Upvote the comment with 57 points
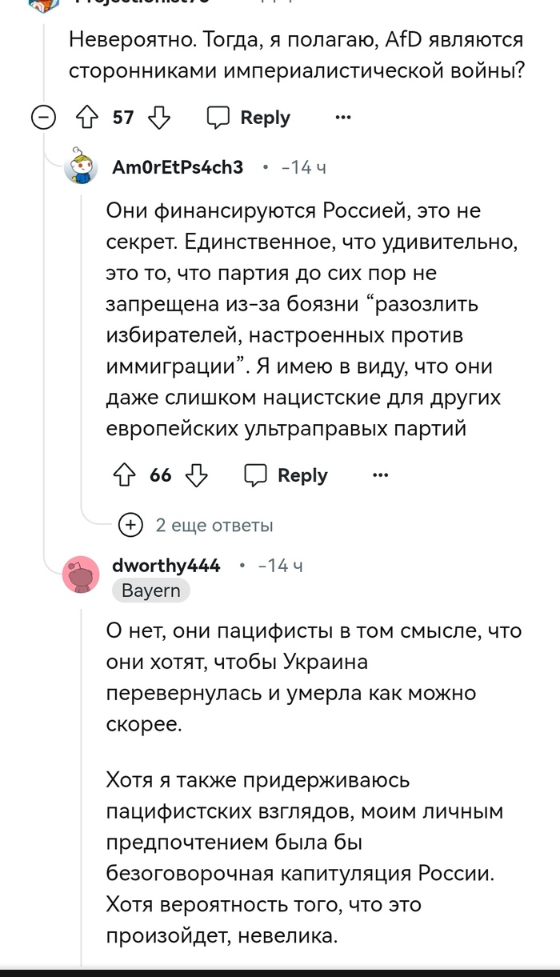This screenshot has width=560, height=977. [x=86, y=118]
